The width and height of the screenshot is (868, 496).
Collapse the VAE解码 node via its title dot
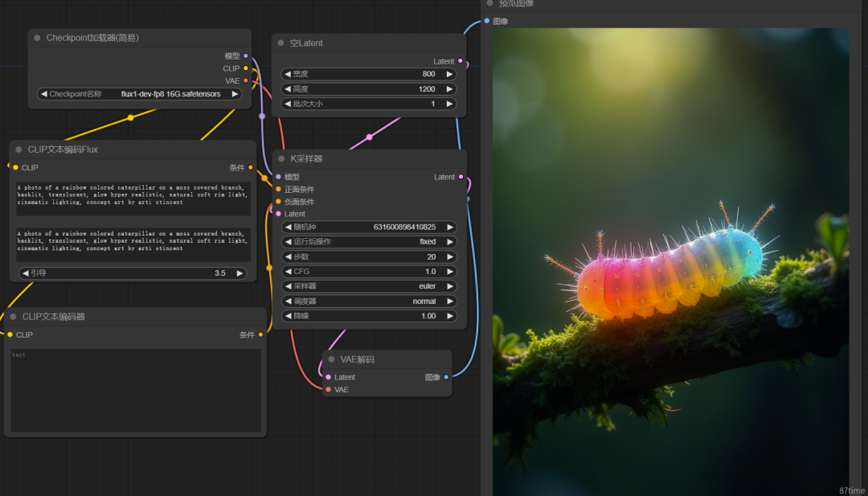pos(331,359)
